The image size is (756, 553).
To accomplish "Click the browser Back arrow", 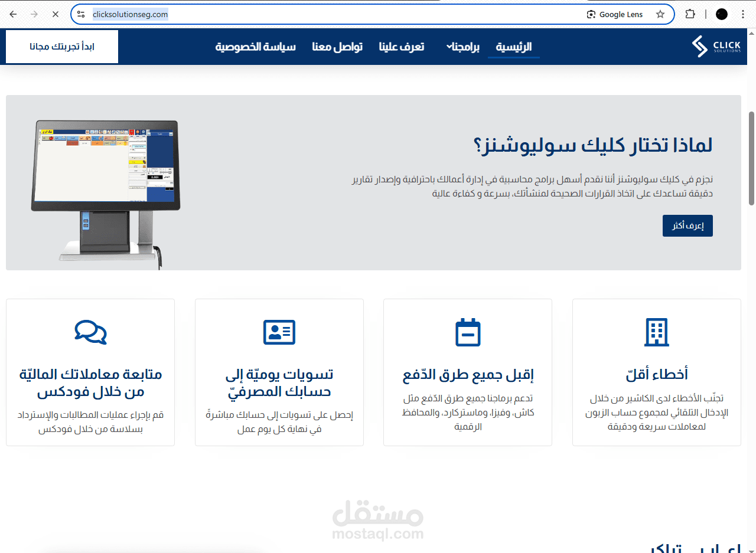I will coord(13,14).
